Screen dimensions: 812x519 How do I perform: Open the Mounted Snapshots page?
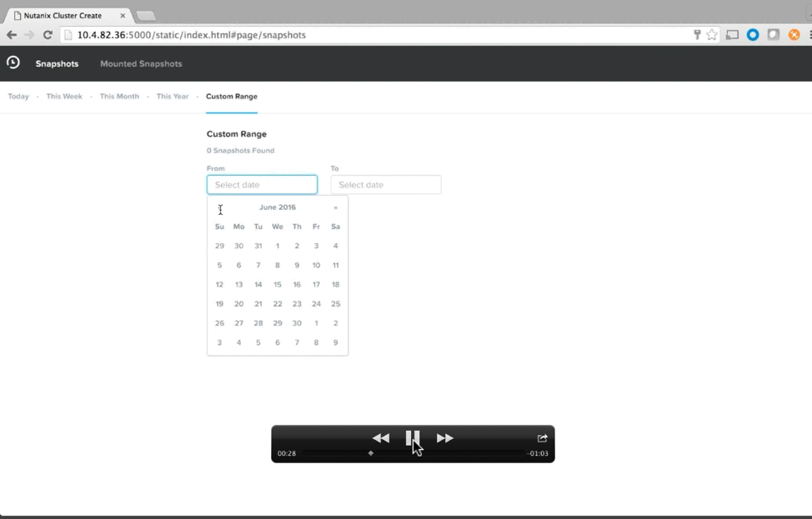(x=141, y=63)
